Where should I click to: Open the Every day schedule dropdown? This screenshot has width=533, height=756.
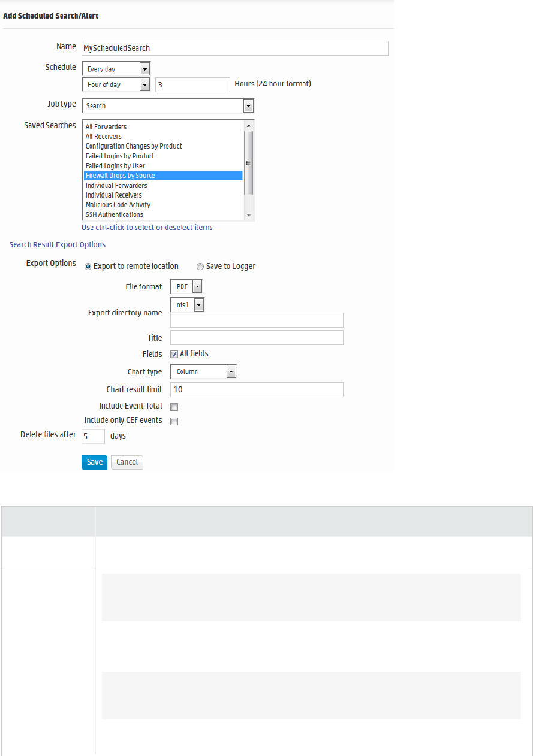coord(116,69)
